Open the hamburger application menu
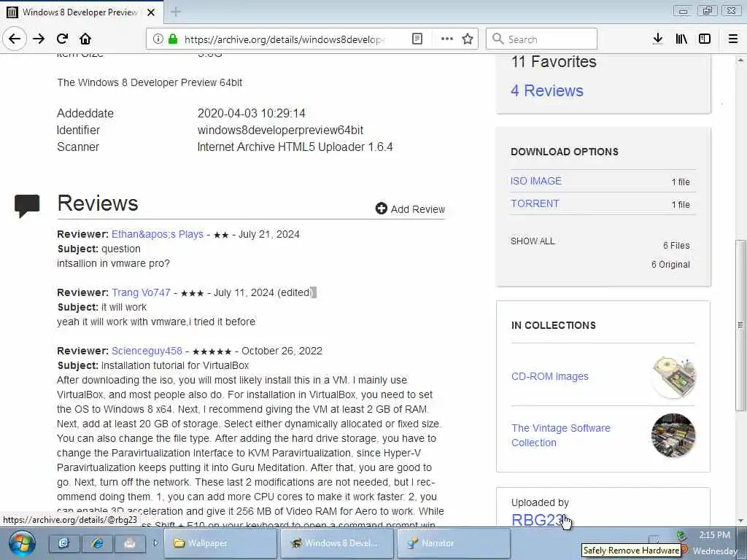The width and height of the screenshot is (747, 560). tap(733, 39)
